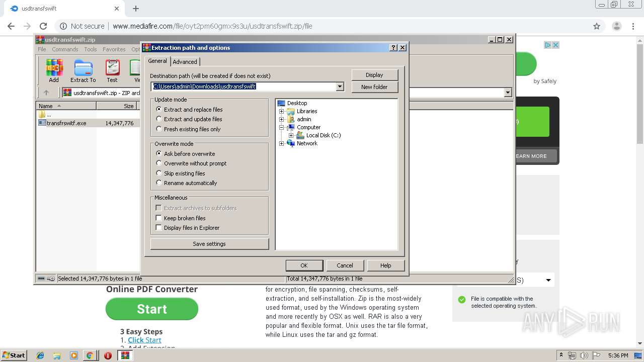
Task: Open WinRAR Commands menu
Action: pyautogui.click(x=65, y=49)
